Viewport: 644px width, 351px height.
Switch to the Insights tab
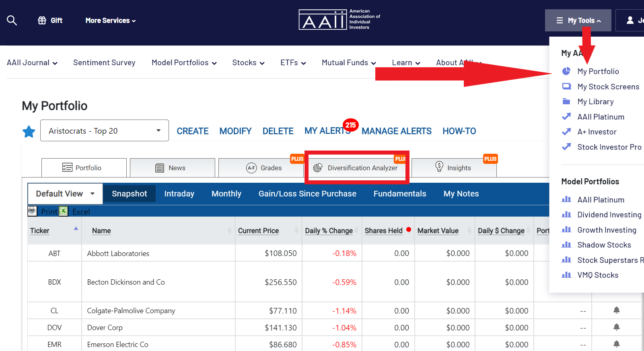pos(454,168)
